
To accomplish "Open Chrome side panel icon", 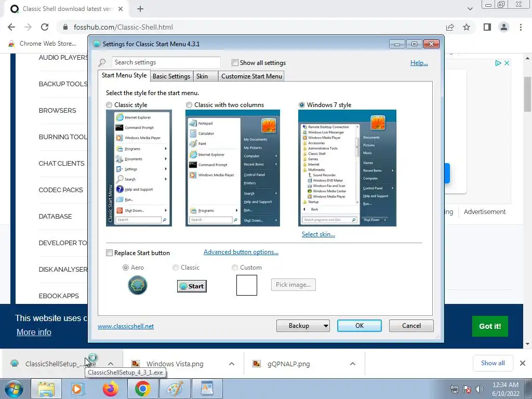I will 487,27.
